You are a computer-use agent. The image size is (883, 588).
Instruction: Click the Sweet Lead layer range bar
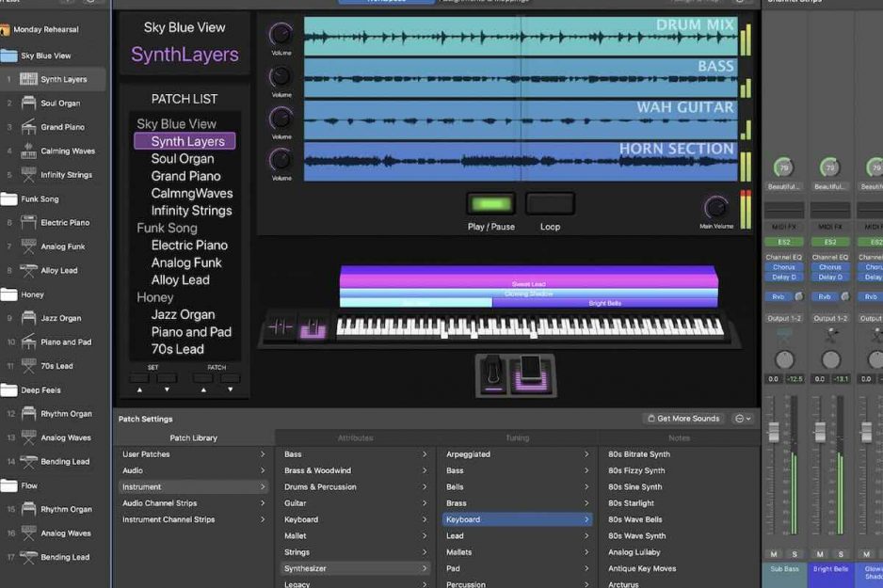[x=528, y=280]
